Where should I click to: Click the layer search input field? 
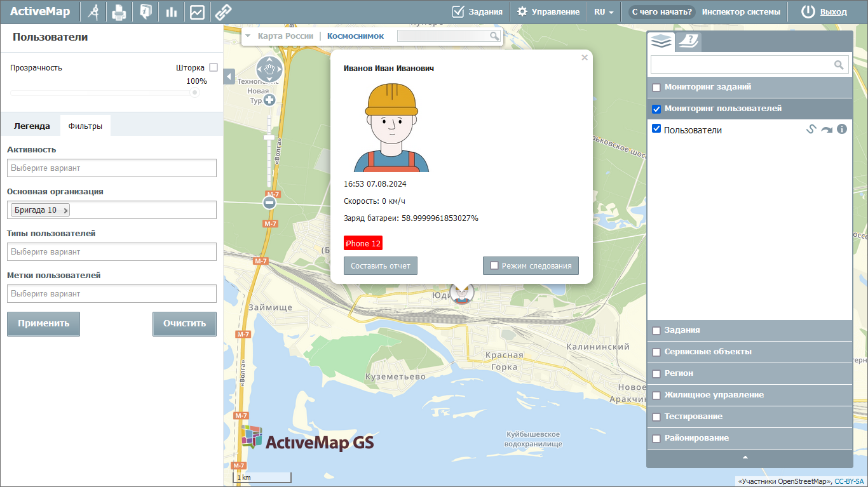741,65
